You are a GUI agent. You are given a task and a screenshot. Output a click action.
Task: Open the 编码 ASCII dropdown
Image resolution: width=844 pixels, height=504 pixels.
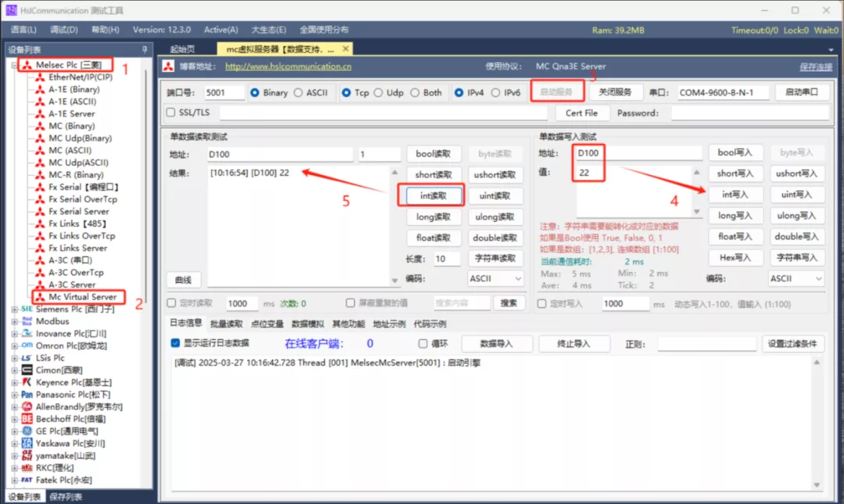495,277
